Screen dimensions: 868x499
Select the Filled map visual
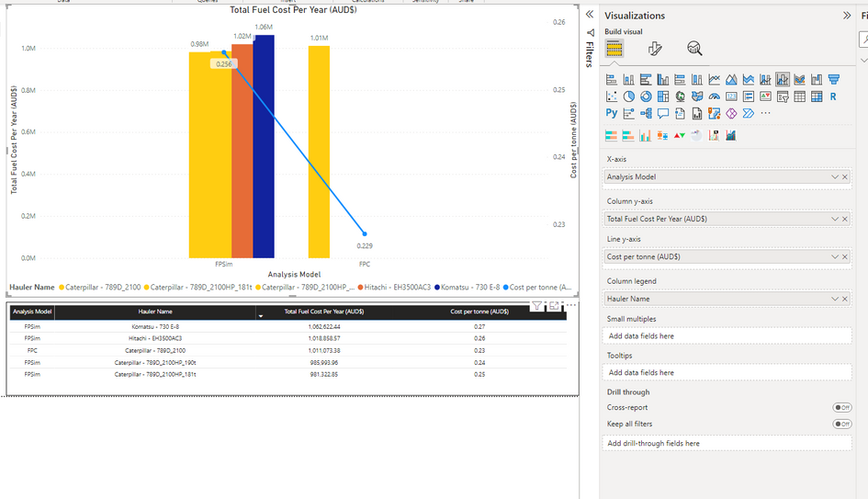coord(697,96)
